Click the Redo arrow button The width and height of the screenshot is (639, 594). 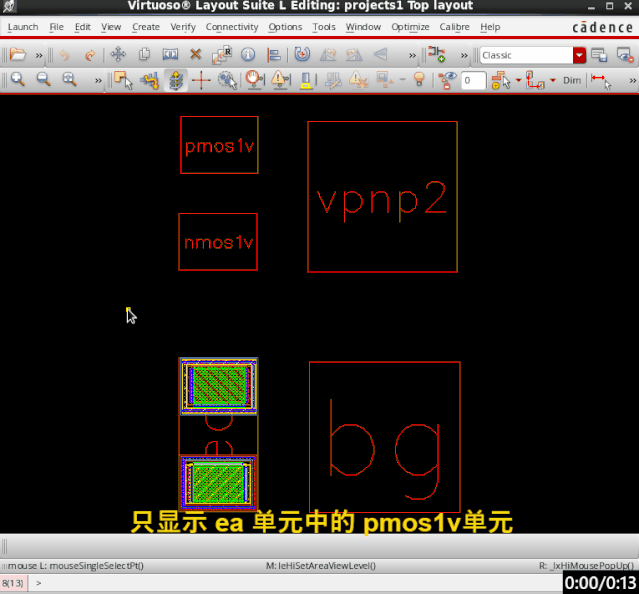(x=91, y=55)
